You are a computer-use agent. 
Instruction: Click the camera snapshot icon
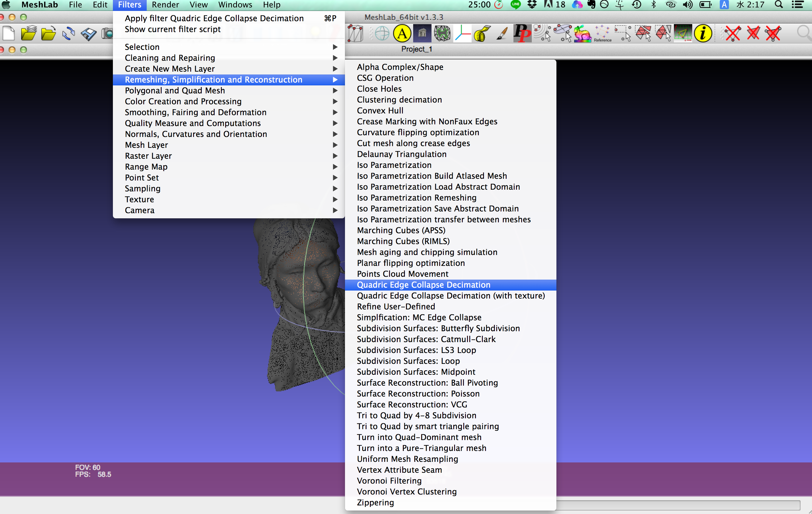point(107,34)
